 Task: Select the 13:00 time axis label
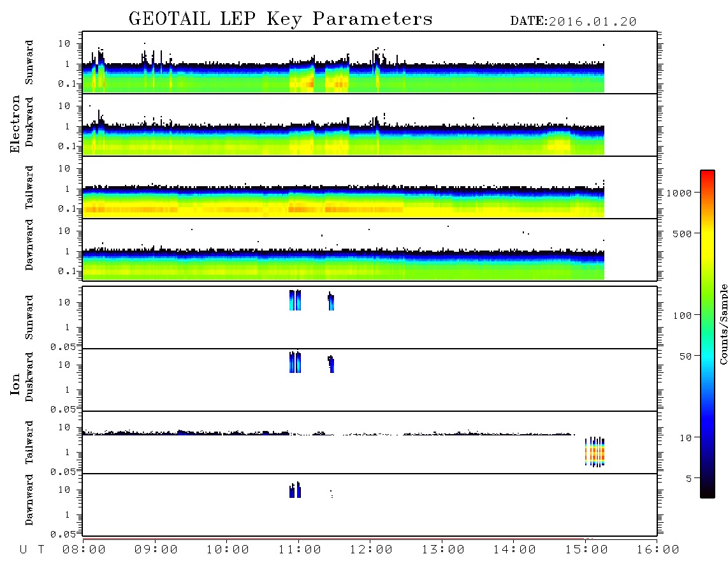click(x=443, y=550)
